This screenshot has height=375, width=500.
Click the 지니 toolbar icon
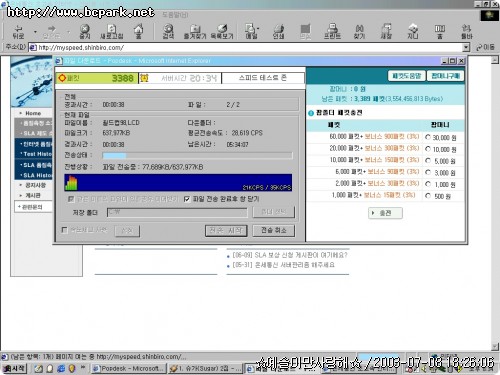tap(413, 32)
